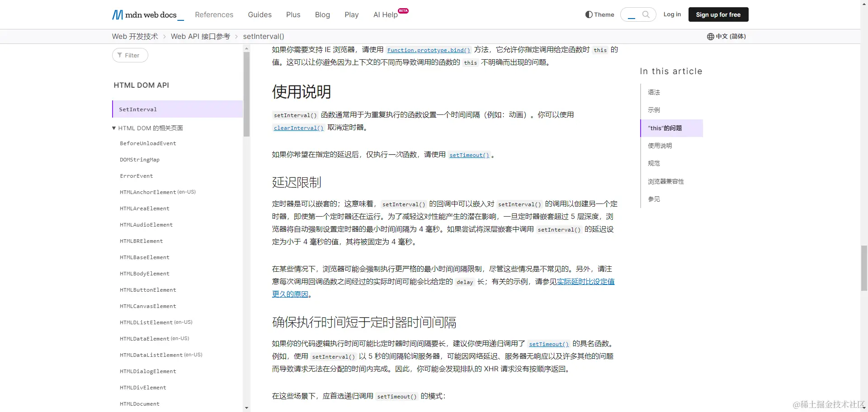
Task: Open the MDN web docs logo home
Action: point(148,15)
